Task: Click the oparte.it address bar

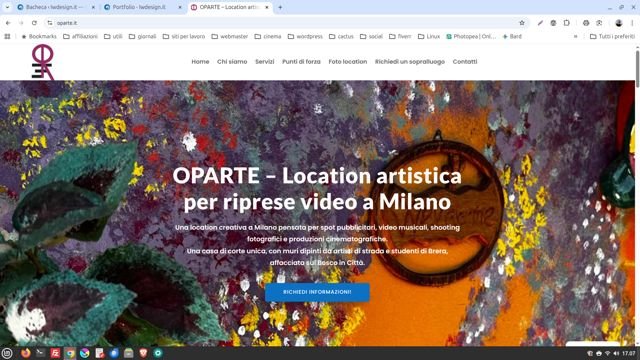Action: pyautogui.click(x=286, y=23)
